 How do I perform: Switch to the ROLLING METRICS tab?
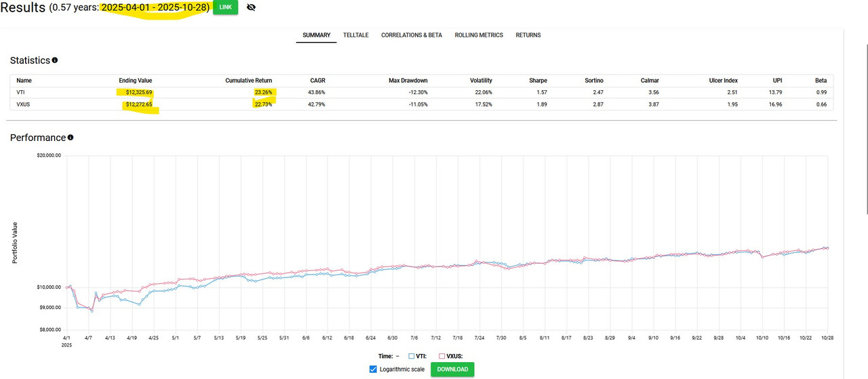click(479, 35)
